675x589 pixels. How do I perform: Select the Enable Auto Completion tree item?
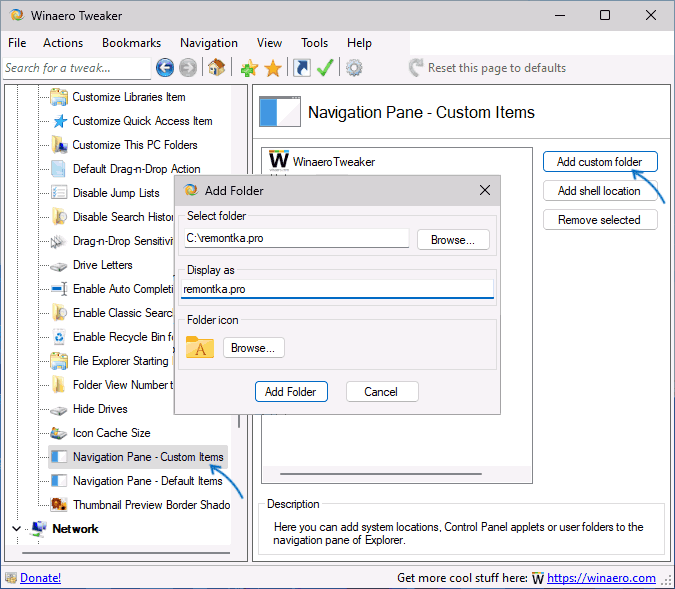(x=123, y=288)
